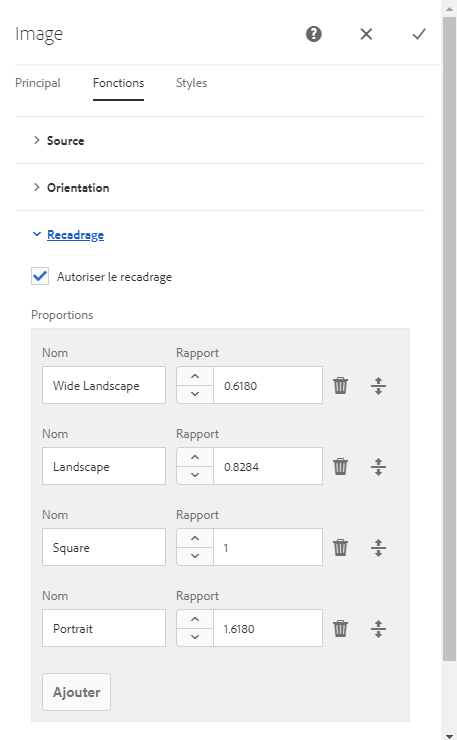Image resolution: width=457 pixels, height=740 pixels.
Task: Click the reorder handle for Square row
Action: [378, 548]
